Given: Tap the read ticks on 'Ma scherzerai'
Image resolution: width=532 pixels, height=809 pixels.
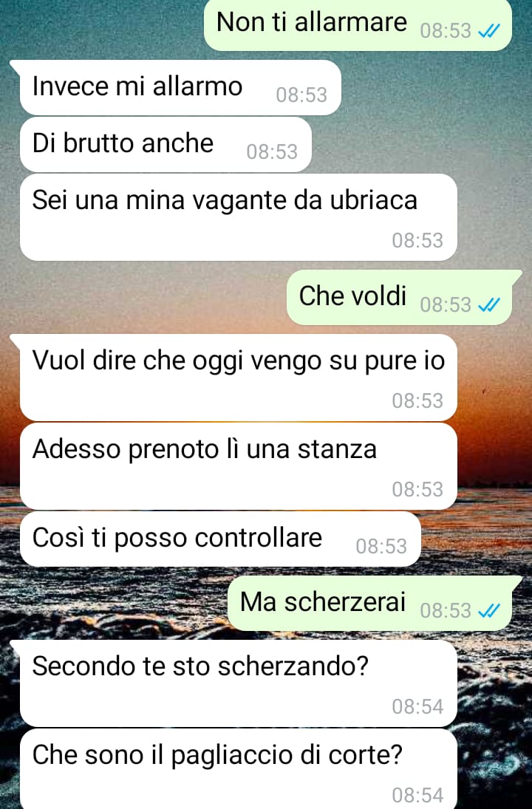Looking at the screenshot, I should pos(488,611).
